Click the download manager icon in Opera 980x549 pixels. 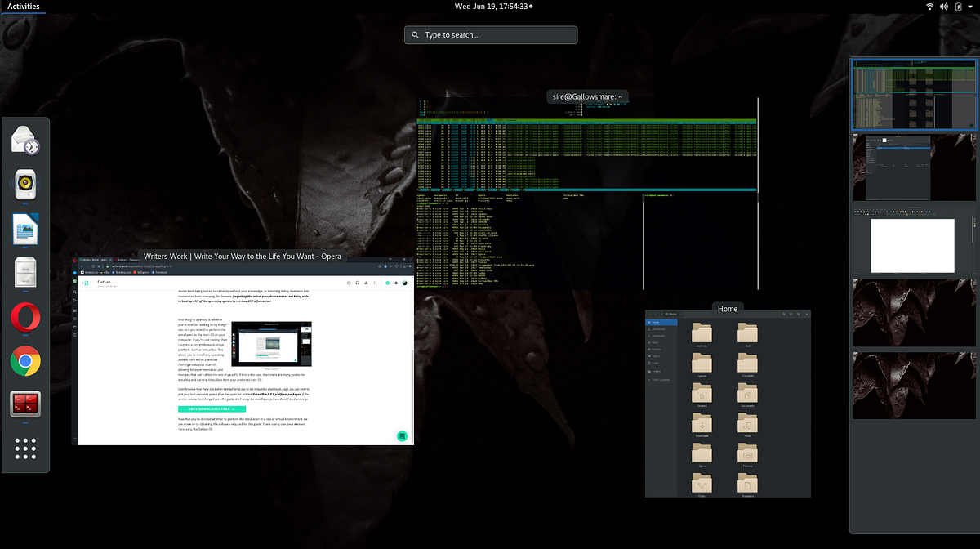pos(403,266)
